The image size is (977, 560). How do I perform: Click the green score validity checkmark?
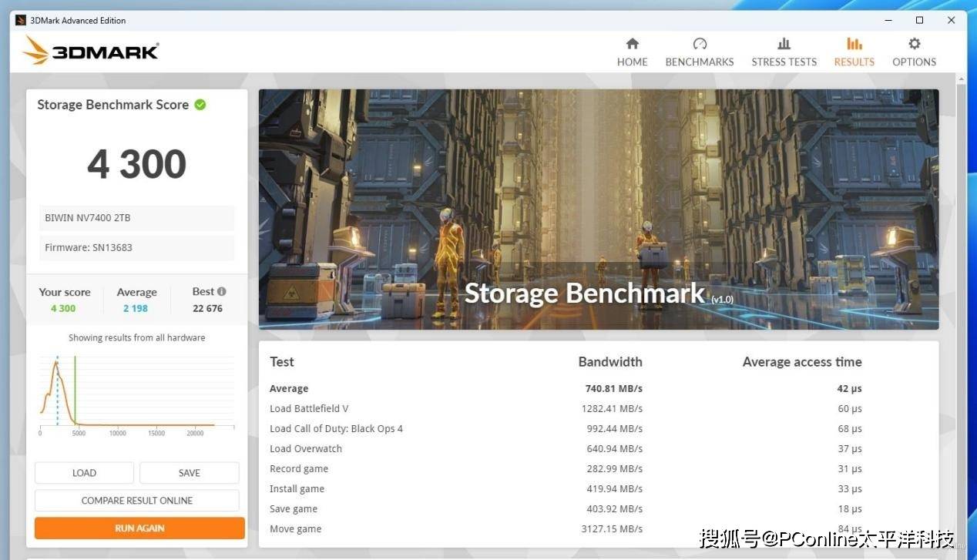[x=200, y=105]
